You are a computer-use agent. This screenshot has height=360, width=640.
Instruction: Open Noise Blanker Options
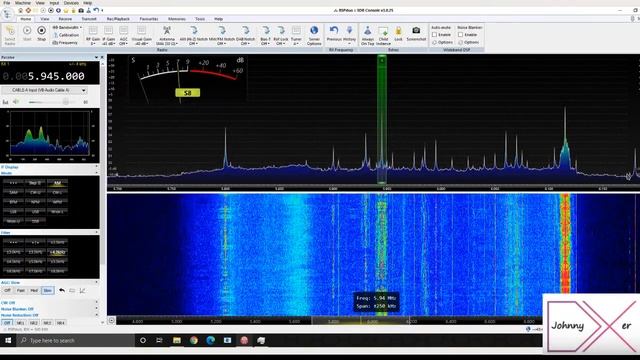(x=468, y=42)
